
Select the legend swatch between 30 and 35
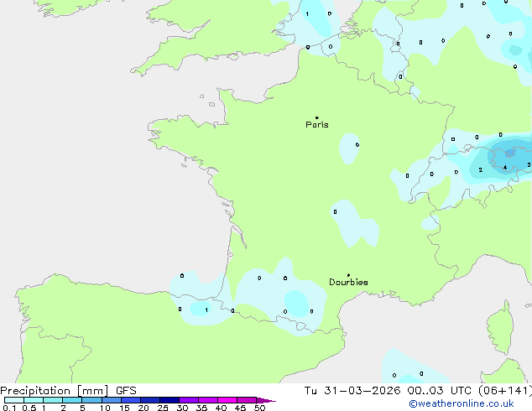(x=188, y=400)
